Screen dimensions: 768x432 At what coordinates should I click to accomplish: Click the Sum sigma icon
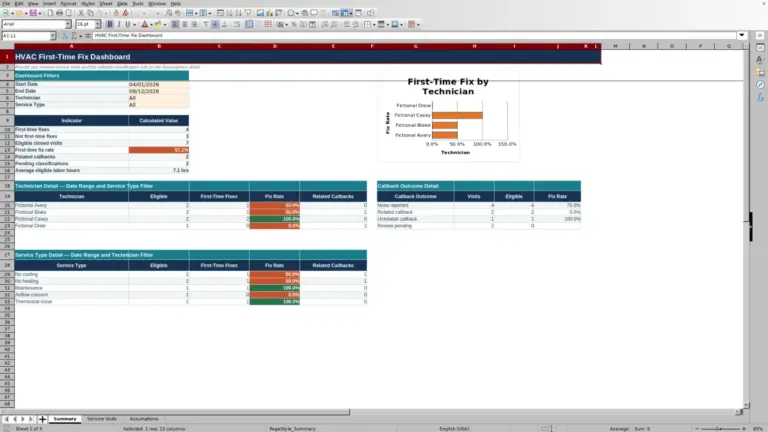click(74, 36)
